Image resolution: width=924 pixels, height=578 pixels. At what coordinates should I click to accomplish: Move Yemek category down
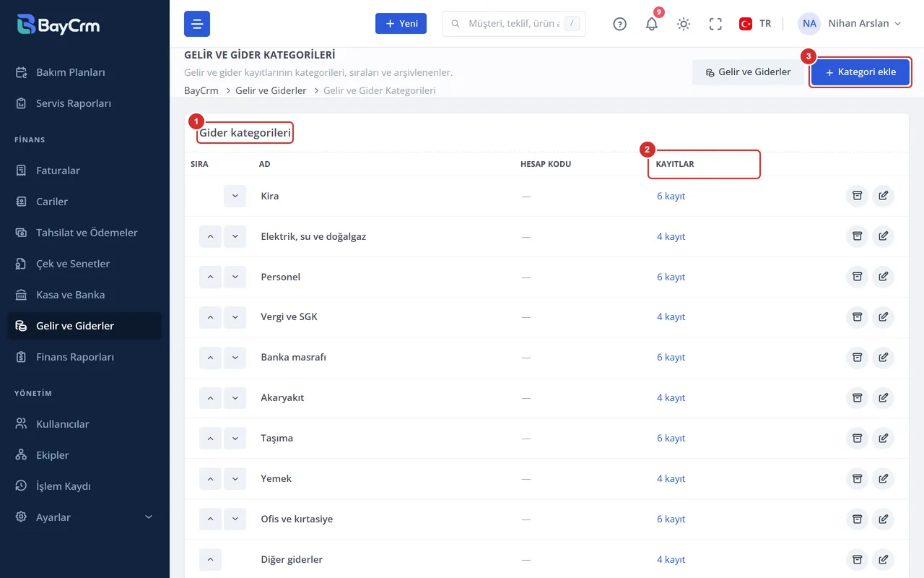pyautogui.click(x=235, y=478)
